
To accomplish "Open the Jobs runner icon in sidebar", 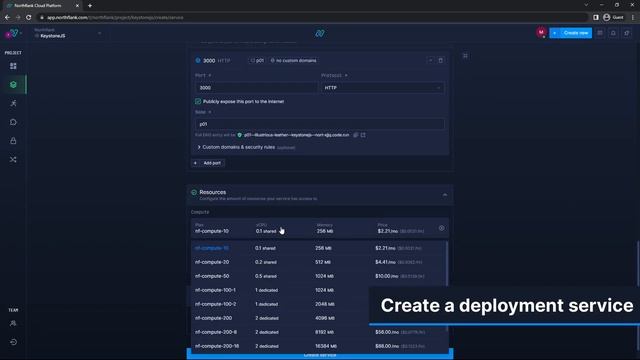I will coord(13,103).
